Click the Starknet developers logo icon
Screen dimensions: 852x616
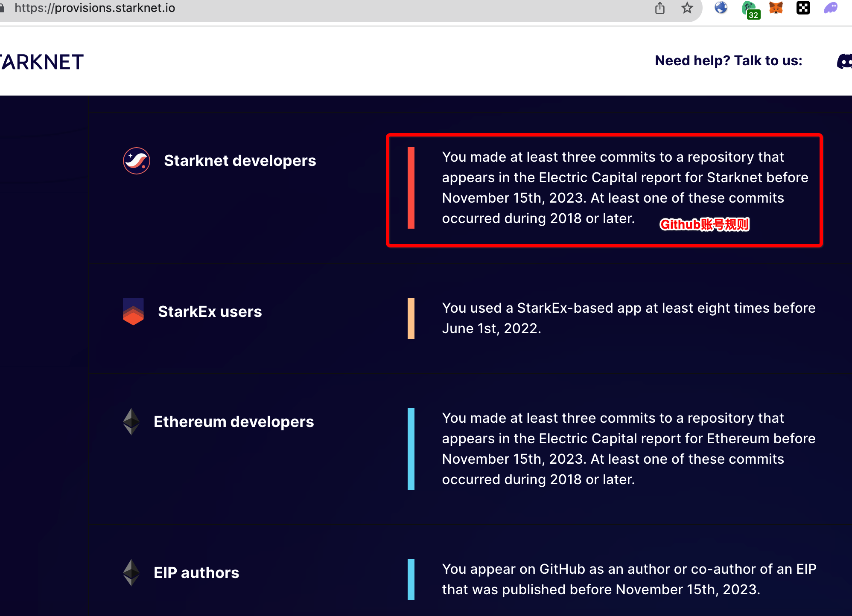pyautogui.click(x=137, y=161)
